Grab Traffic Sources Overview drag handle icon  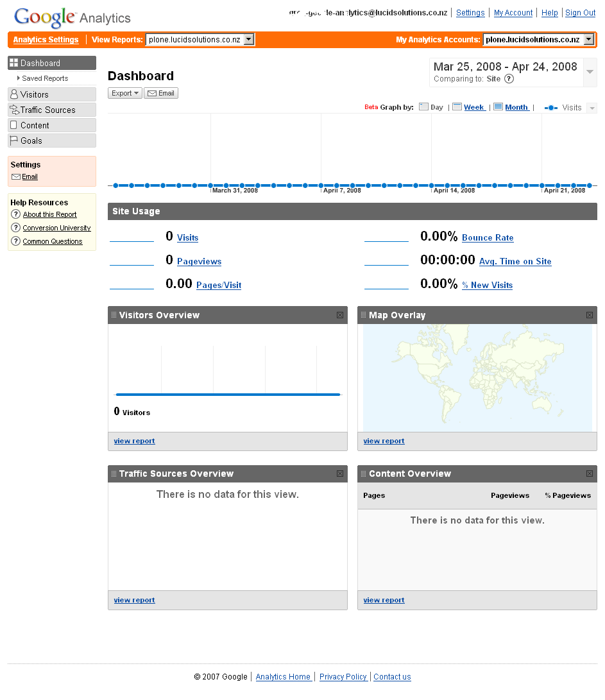[x=114, y=474]
